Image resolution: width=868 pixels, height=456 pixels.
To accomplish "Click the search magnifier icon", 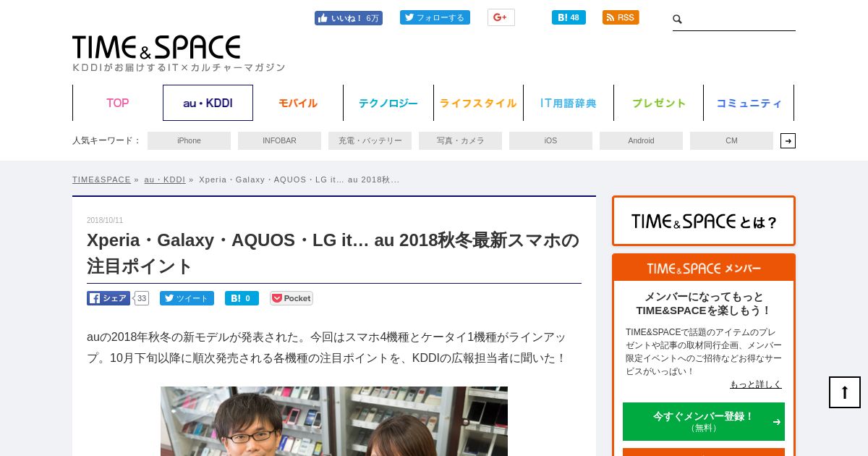I will coord(678,20).
